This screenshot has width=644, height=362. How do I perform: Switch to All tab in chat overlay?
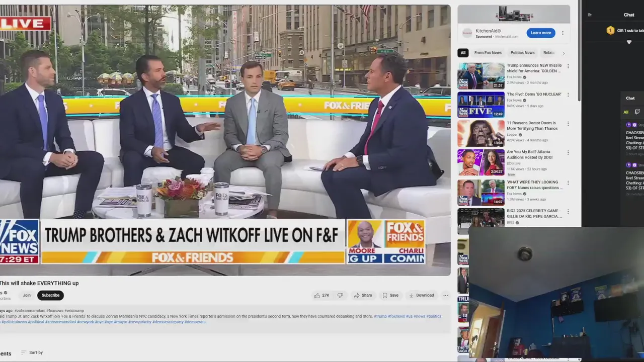[626, 112]
